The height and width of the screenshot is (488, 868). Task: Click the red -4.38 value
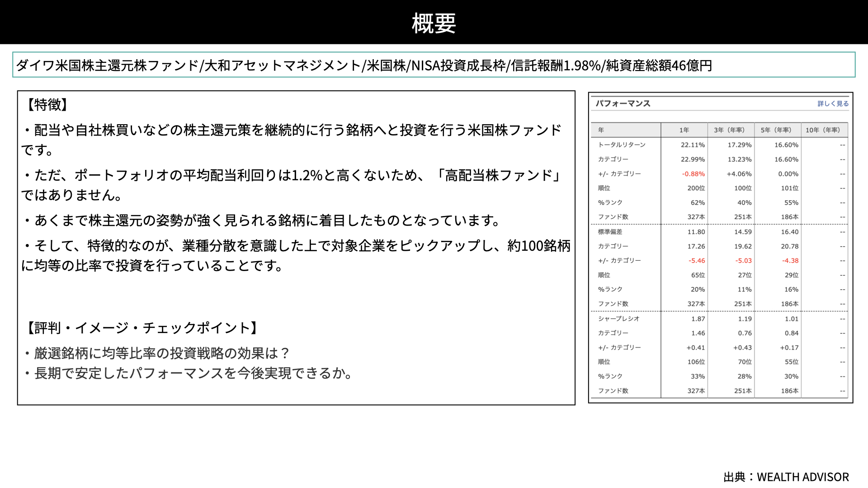[x=790, y=261]
